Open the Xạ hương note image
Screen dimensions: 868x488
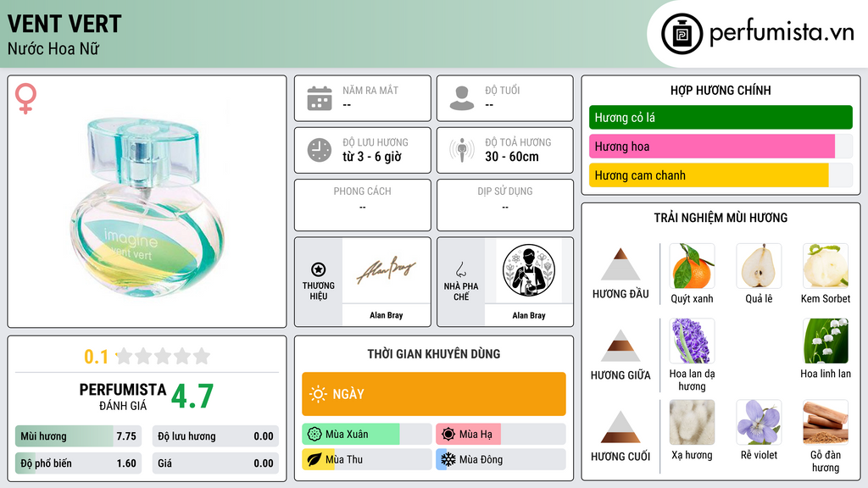pyautogui.click(x=692, y=422)
